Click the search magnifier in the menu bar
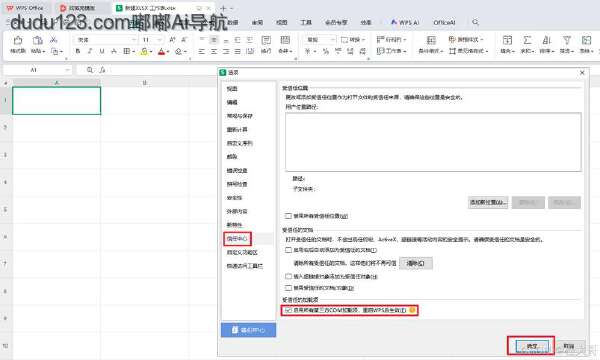Viewport: 600px width, 360px height. point(475,22)
